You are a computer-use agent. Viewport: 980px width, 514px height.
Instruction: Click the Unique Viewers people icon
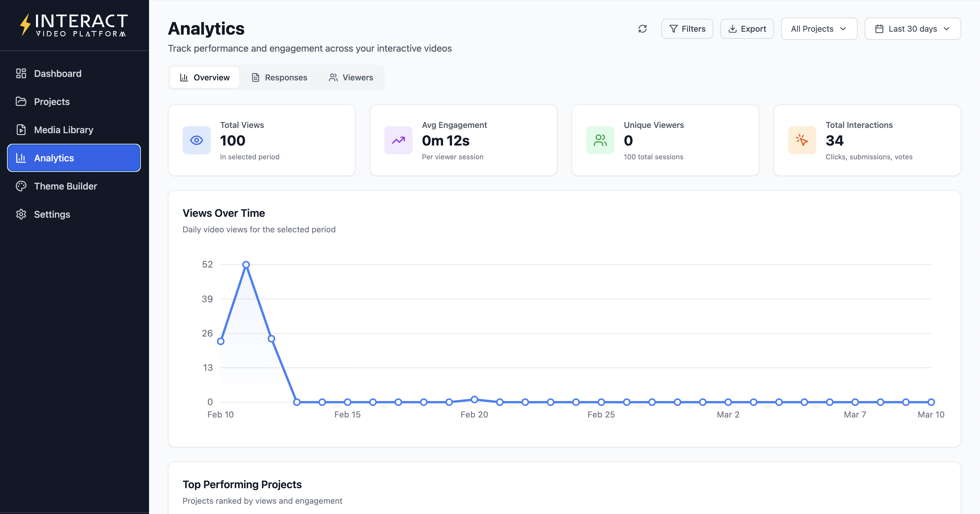coord(600,141)
